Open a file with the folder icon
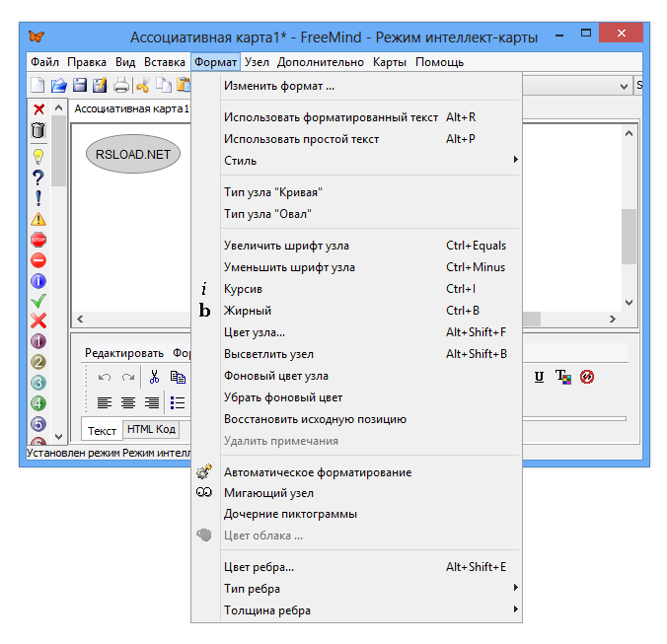Viewport: 667px width, 644px height. coord(58,85)
